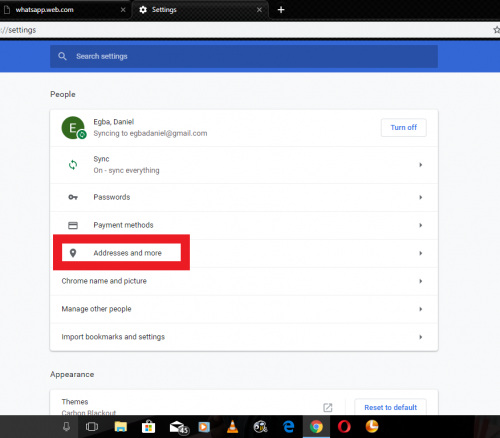Click Chrome icon in taskbar
The height and width of the screenshot is (438, 500).
tap(316, 427)
